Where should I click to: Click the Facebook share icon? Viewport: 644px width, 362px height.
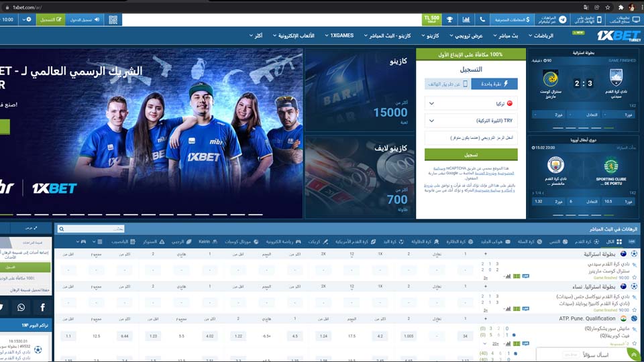click(x=42, y=308)
